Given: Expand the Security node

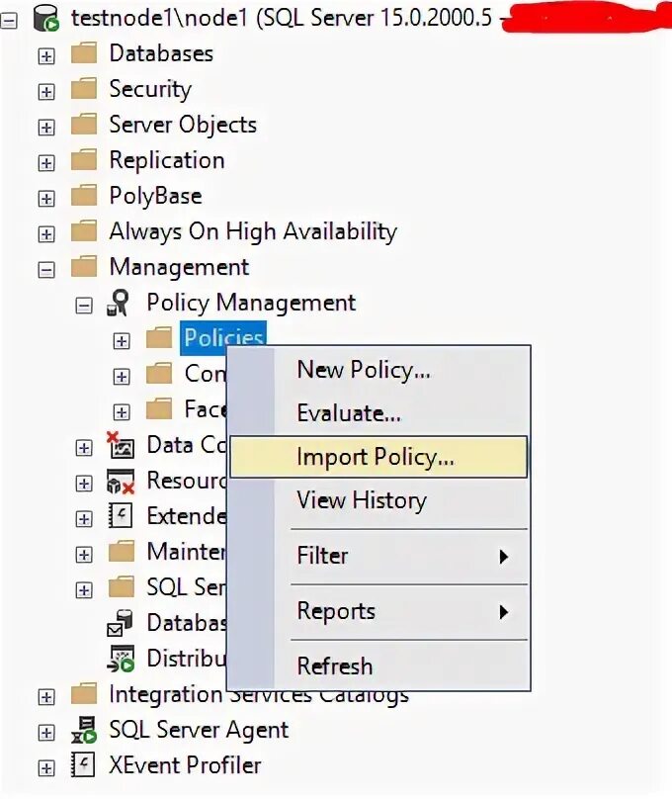Looking at the screenshot, I should [45, 91].
